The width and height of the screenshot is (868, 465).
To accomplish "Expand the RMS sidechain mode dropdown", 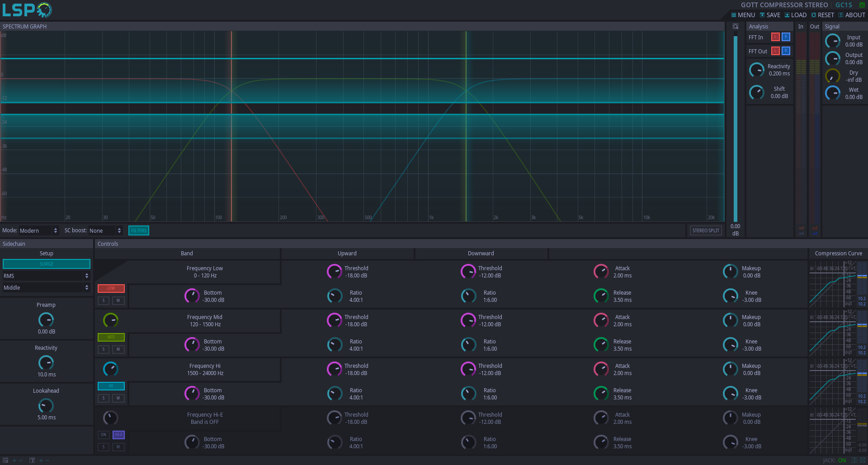I will (x=46, y=276).
